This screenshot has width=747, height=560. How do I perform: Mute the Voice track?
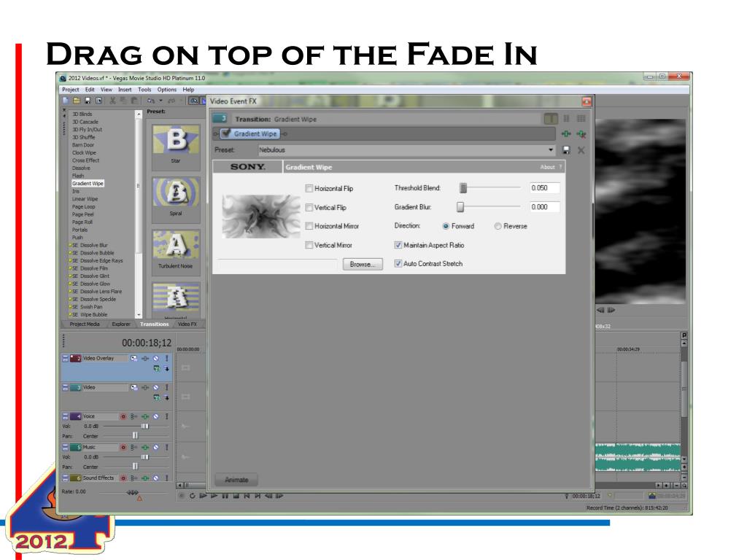tap(156, 416)
